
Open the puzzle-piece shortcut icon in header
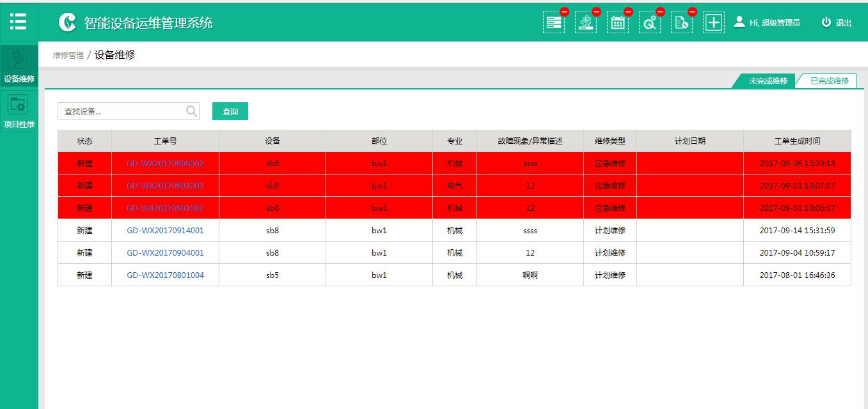pyautogui.click(x=586, y=22)
